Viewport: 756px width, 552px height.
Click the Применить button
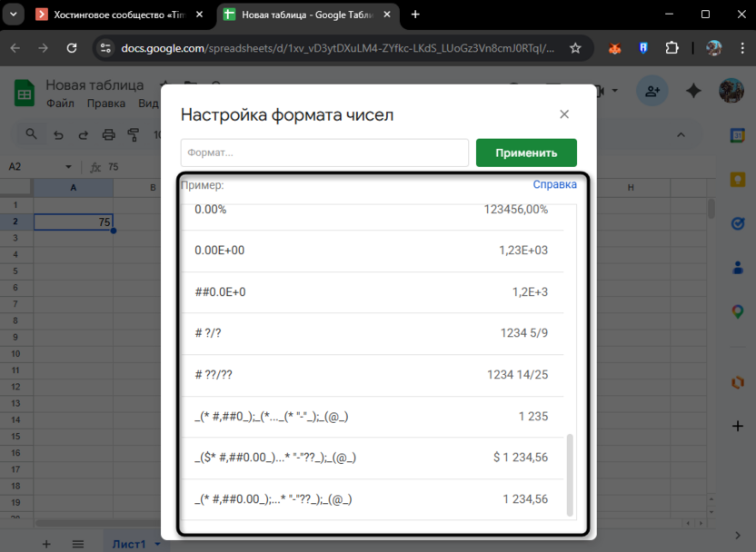point(526,153)
